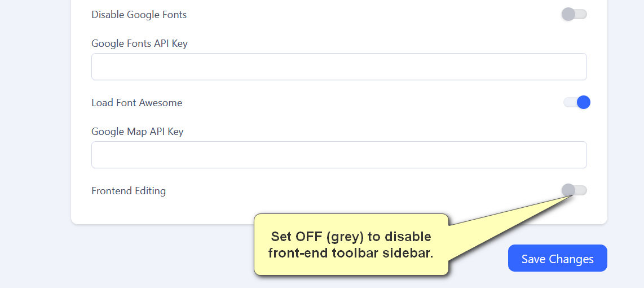Click the "Disable Google Fonts" label

(139, 15)
